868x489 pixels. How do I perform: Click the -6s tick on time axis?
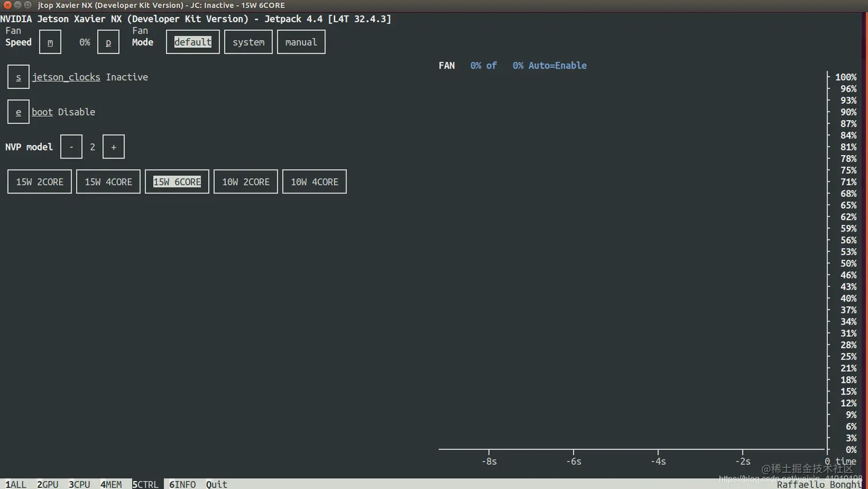[x=573, y=461]
